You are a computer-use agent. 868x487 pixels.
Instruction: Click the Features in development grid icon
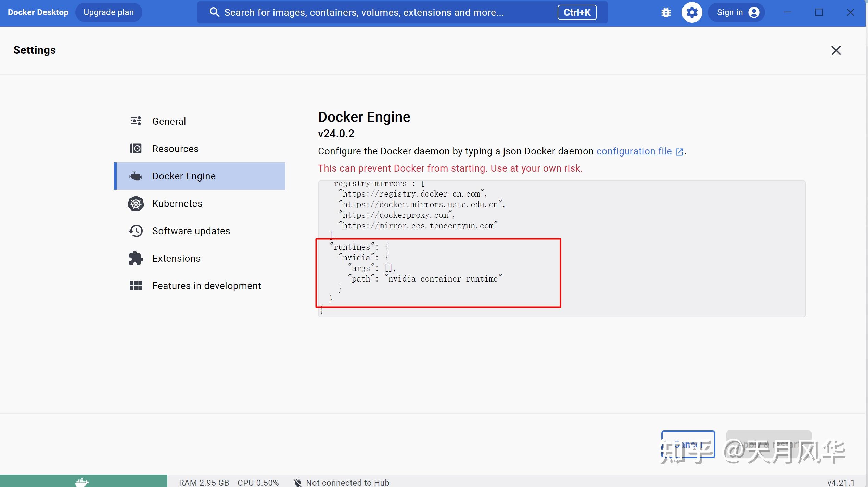(x=136, y=285)
